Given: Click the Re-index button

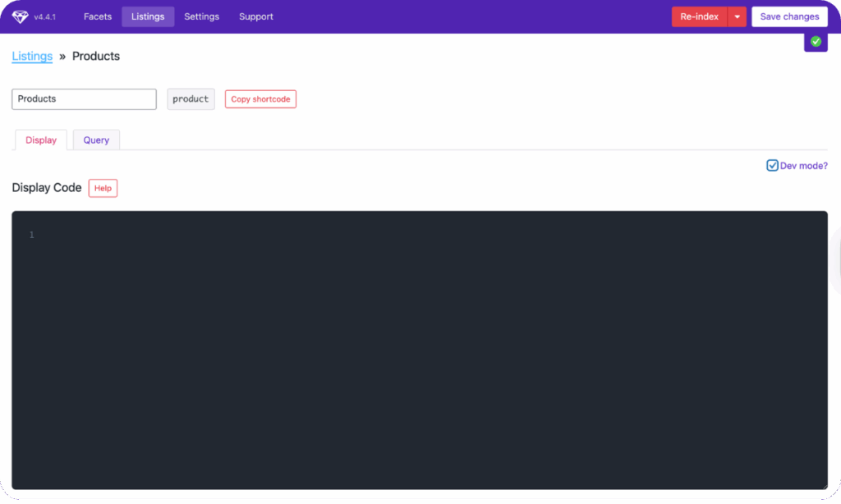Looking at the screenshot, I should (700, 16).
